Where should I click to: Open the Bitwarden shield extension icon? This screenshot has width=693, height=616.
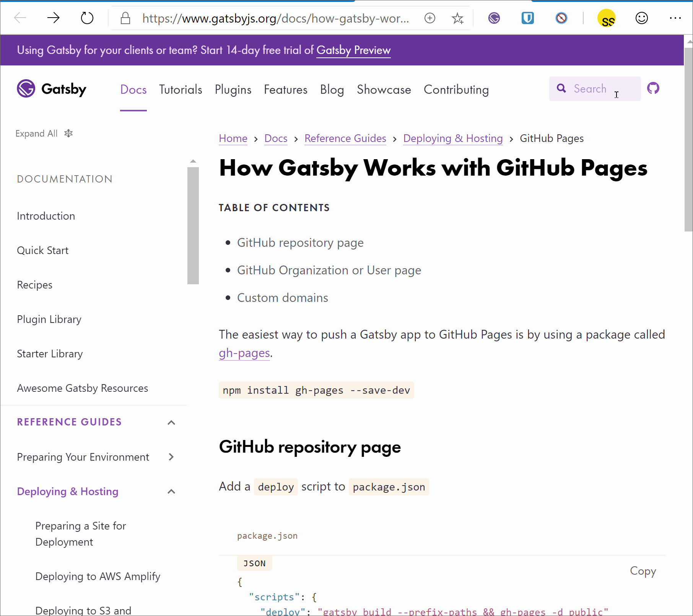pyautogui.click(x=528, y=18)
